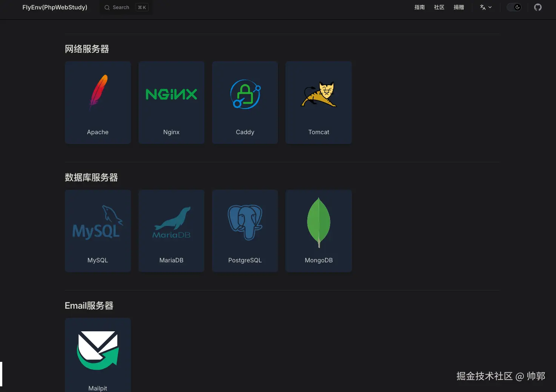Toggle the dark mode appearance switch
Screen dimensions: 556x392
(514, 7)
